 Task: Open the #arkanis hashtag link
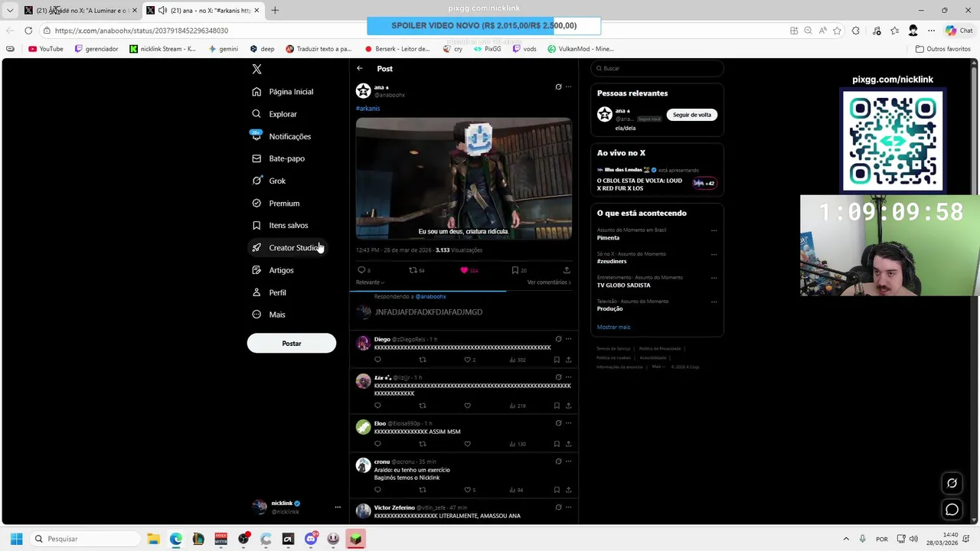point(367,109)
